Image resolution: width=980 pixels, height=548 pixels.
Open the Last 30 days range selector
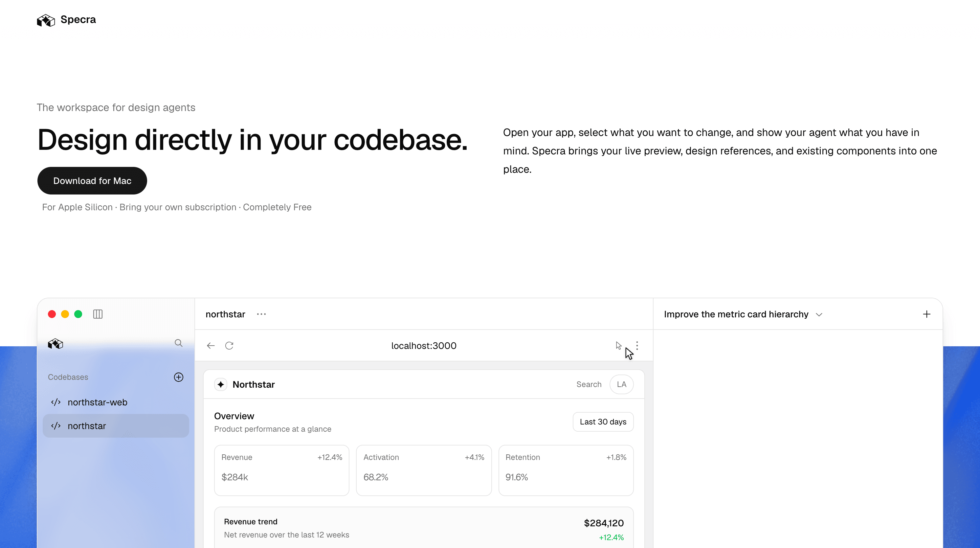point(603,422)
